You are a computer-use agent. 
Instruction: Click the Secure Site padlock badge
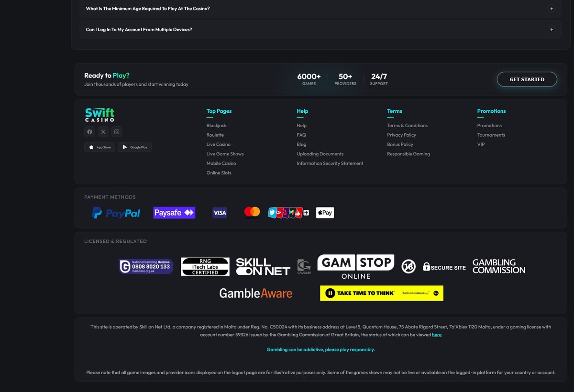pos(444,267)
